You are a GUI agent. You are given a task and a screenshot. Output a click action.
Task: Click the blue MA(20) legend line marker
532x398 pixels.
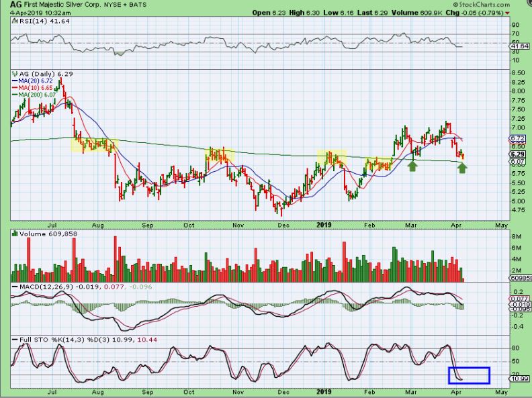15,81
